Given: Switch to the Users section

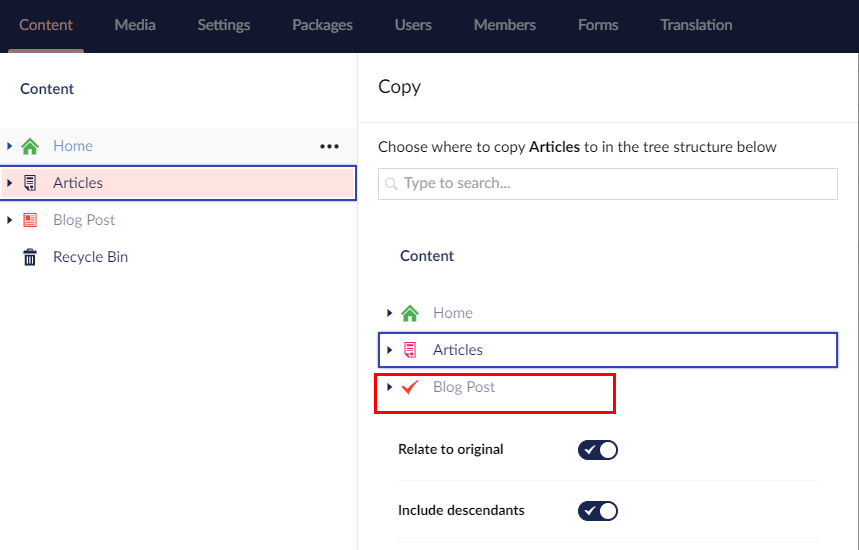Looking at the screenshot, I should [x=413, y=25].
